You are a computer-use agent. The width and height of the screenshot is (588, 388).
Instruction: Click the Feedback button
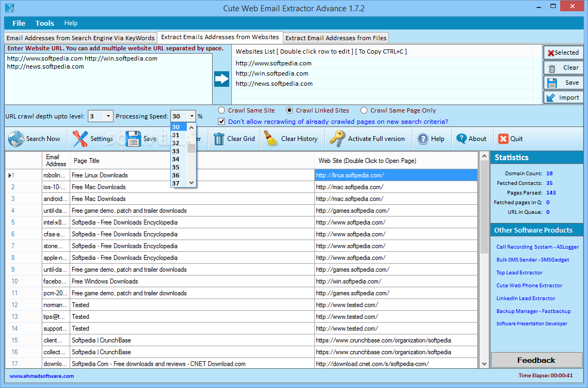point(536,360)
